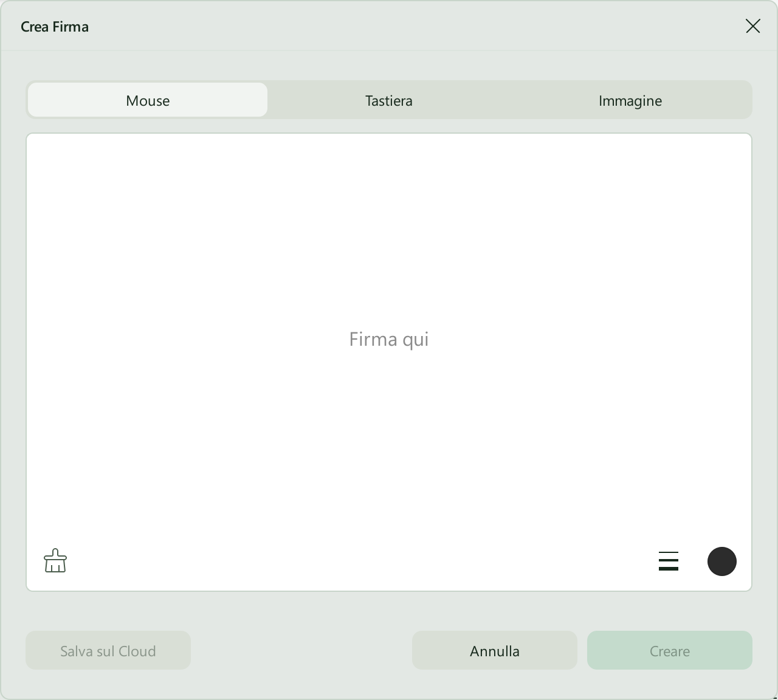Dismiss dialog using the X icon
The height and width of the screenshot is (700, 778).
753,26
